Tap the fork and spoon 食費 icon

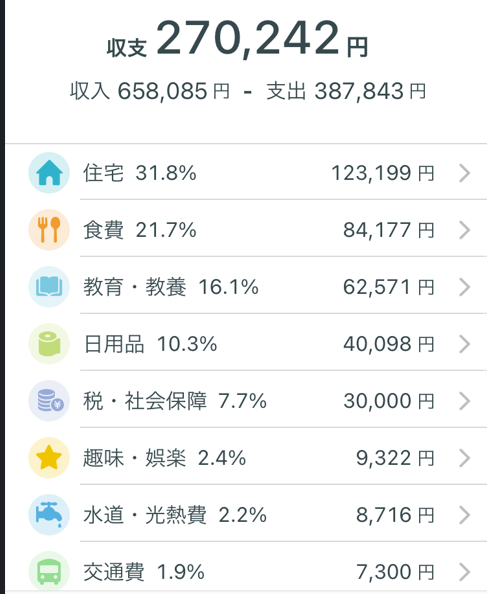click(x=49, y=230)
